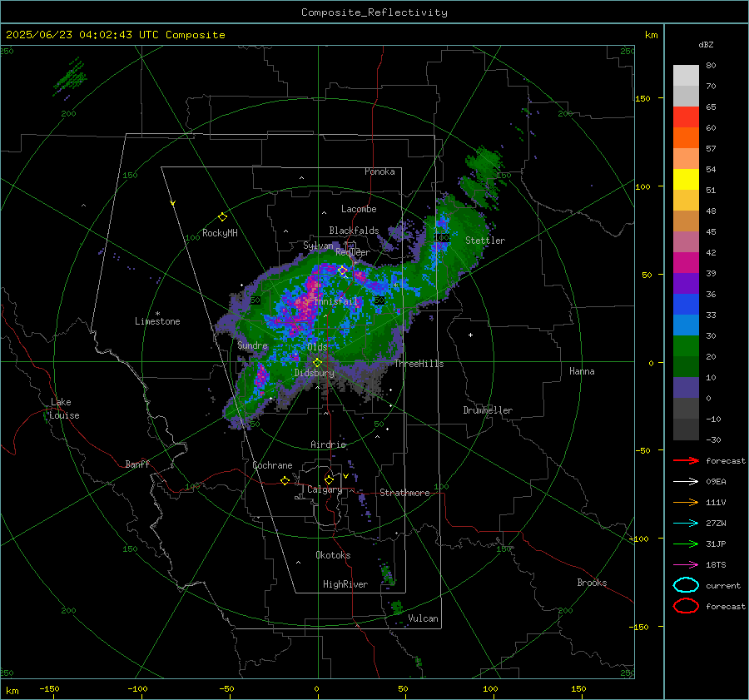Click the Drumheller town label
Image resolution: width=749 pixels, height=700 pixels.
click(488, 410)
